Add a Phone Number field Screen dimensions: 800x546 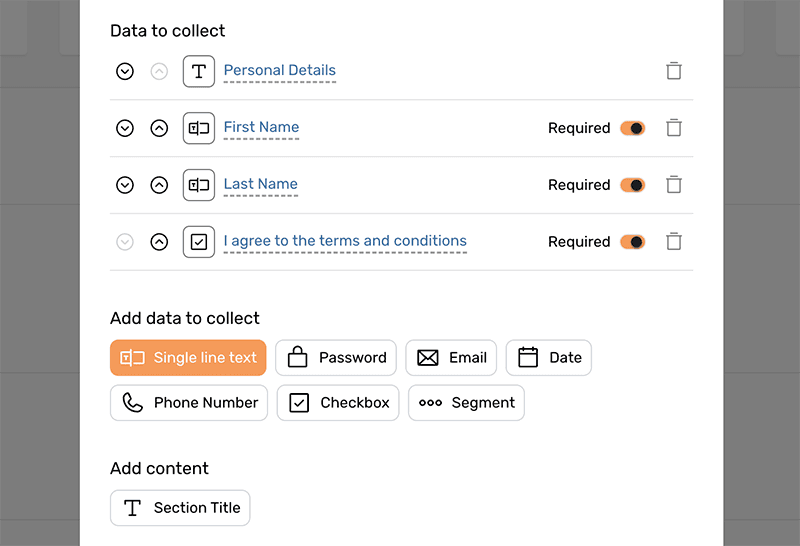tap(189, 403)
